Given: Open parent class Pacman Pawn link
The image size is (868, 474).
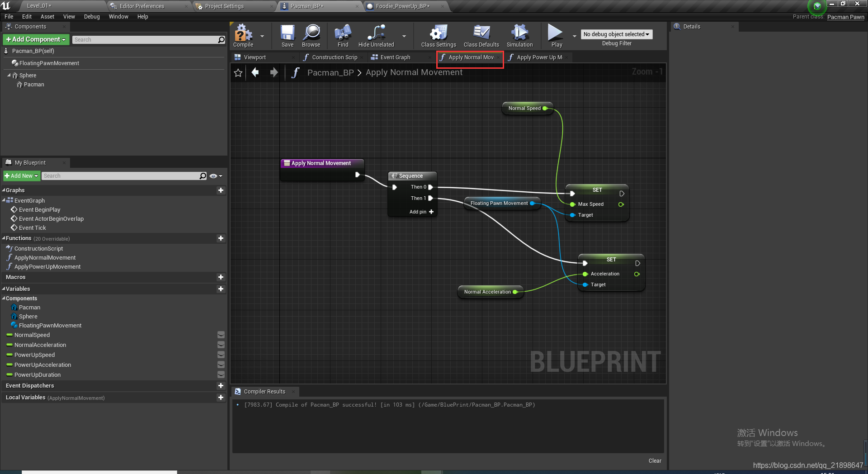Looking at the screenshot, I should [x=845, y=17].
